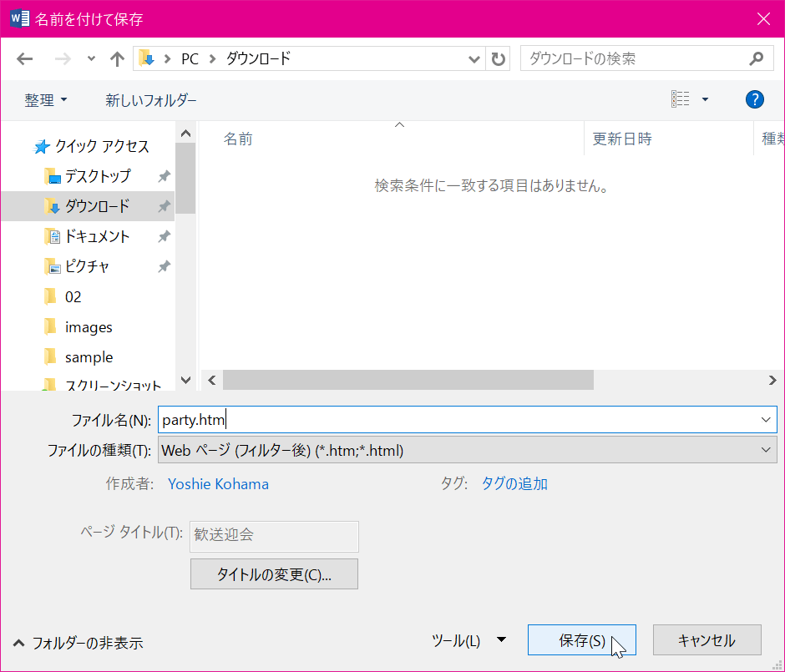The image size is (785, 672).
Task: Click the ページ タイトル field showing 歓送迎会
Action: point(275,537)
